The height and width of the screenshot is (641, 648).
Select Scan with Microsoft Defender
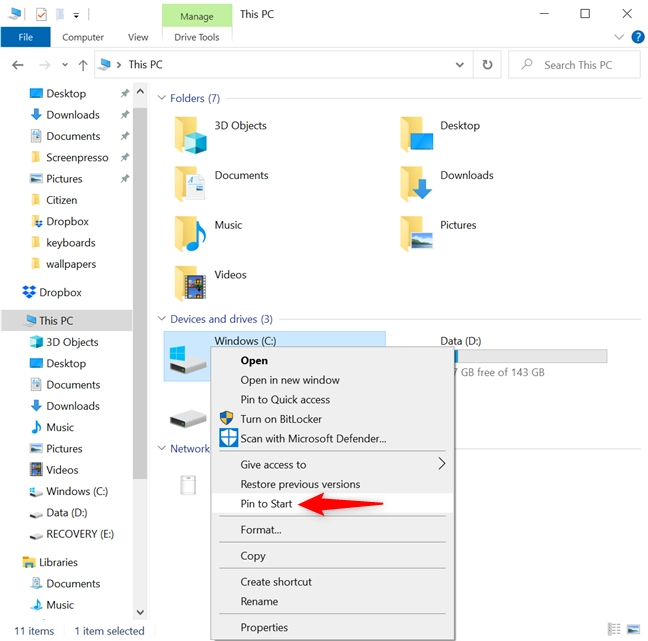[x=332, y=438]
